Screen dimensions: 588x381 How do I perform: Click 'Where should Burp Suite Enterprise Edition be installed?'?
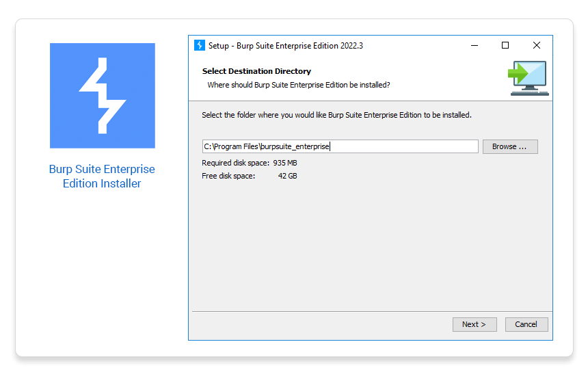[299, 85]
